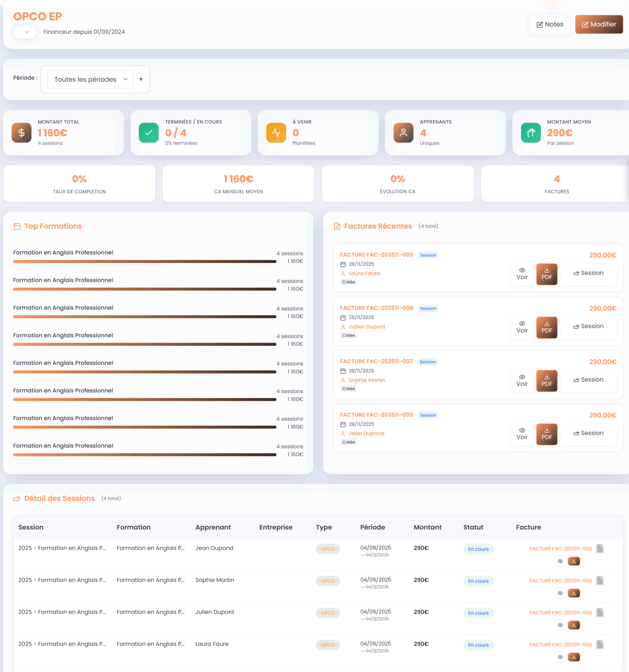
Task: Click Voir for FACTURE FAC-202511-008
Action: (522, 327)
